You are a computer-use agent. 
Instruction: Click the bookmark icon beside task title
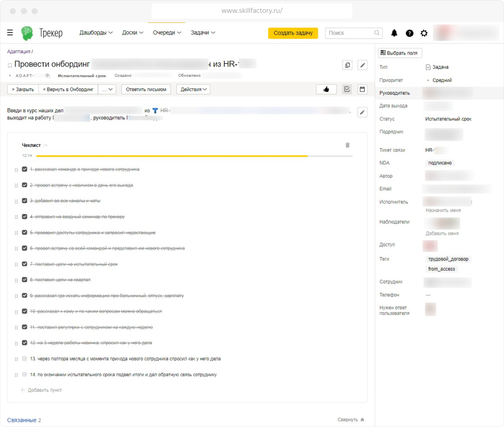[10, 65]
